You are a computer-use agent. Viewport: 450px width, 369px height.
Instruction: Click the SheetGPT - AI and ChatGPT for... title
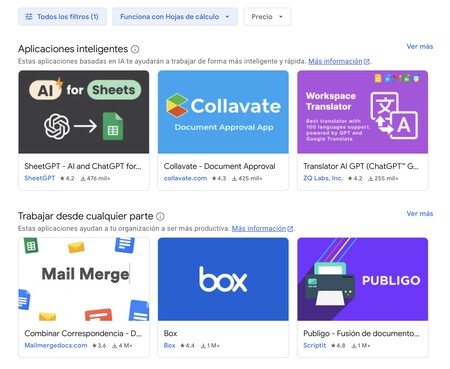pos(83,166)
